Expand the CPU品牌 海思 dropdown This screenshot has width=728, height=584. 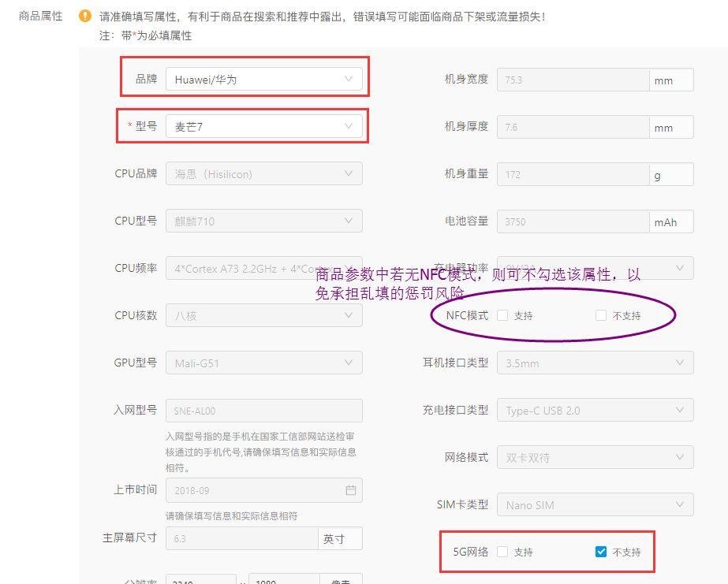pyautogui.click(x=263, y=173)
